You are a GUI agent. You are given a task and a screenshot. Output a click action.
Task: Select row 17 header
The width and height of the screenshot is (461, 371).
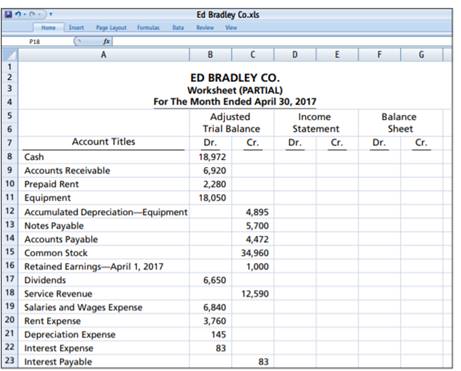click(10, 279)
